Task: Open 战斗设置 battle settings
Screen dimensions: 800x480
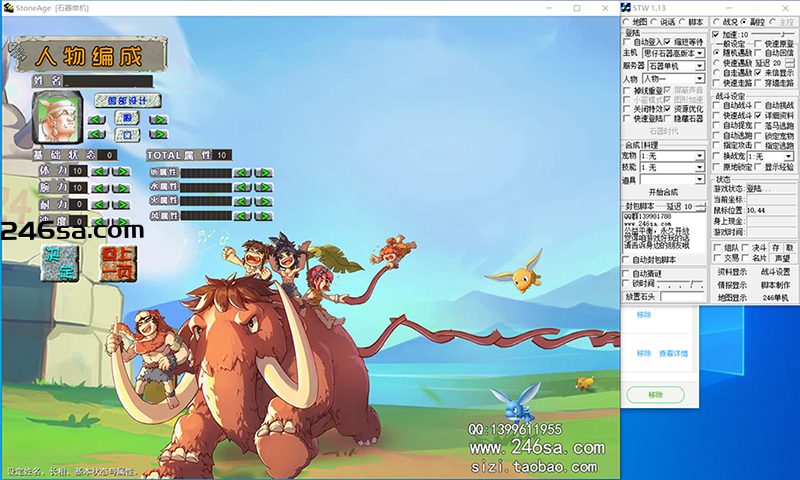Action: click(x=776, y=272)
